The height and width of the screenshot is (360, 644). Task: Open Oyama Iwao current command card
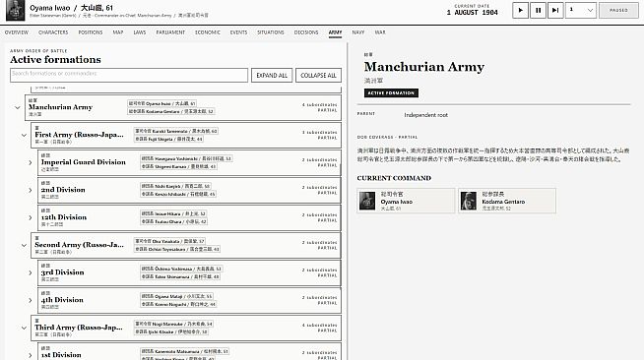pos(406,201)
